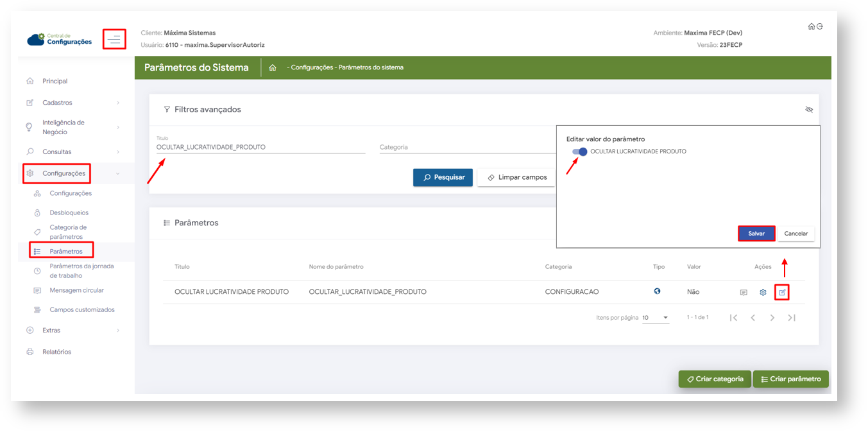
Task: Open Parâmetros in the sidebar
Action: [65, 251]
